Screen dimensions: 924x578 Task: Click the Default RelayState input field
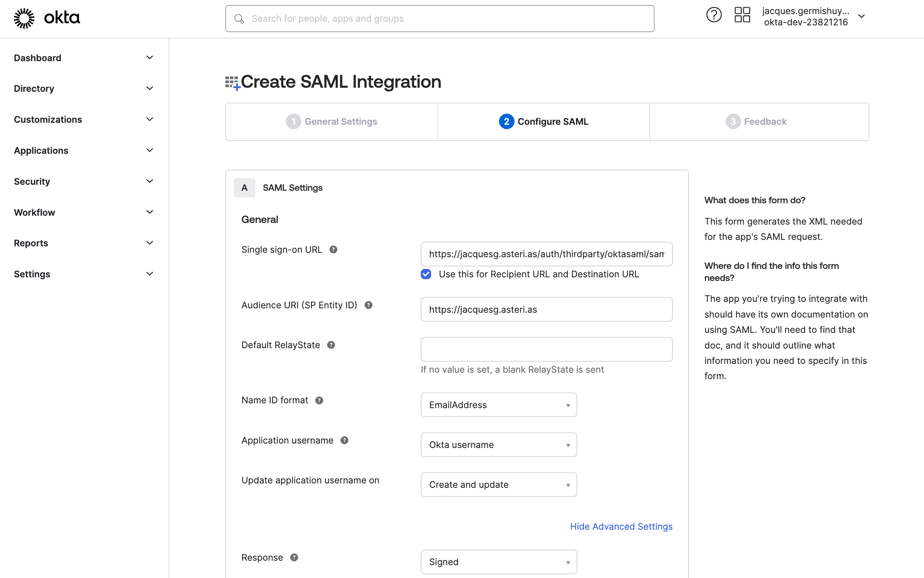546,349
